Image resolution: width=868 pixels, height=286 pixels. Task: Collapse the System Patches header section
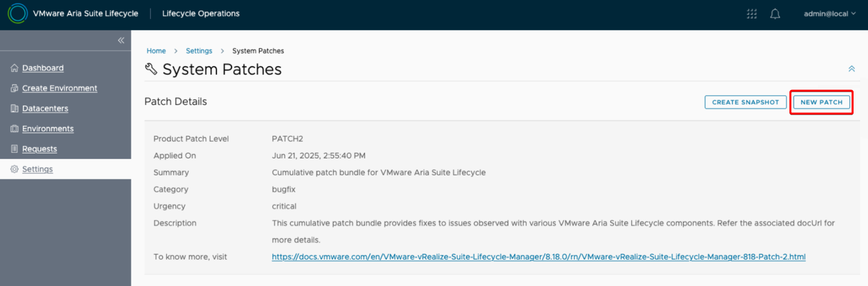851,69
